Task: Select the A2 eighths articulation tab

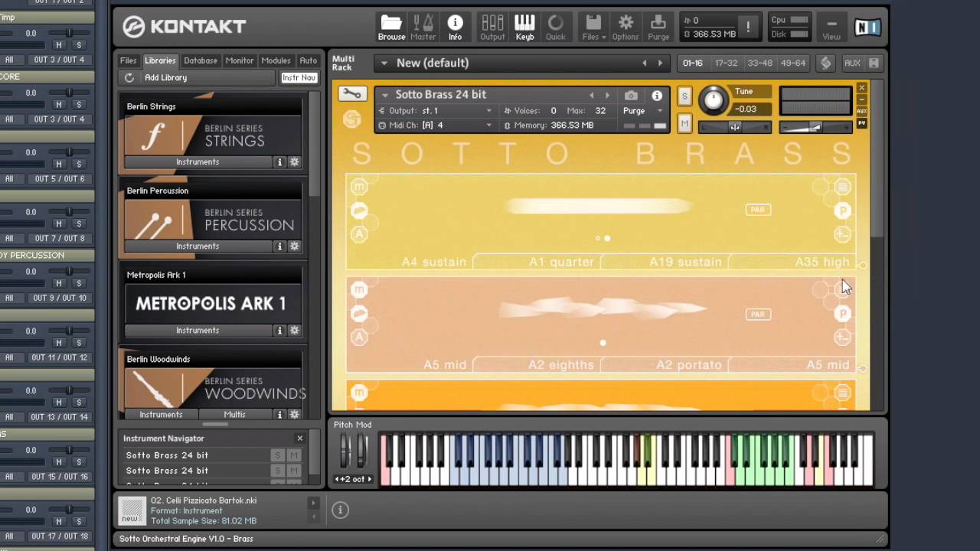Action: click(x=561, y=365)
